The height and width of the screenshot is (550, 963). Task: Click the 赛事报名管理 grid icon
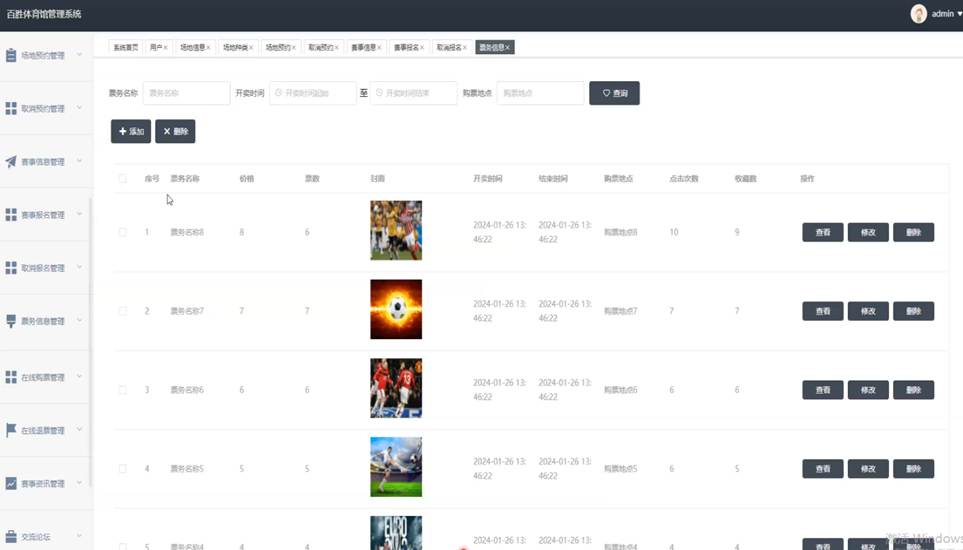click(x=11, y=215)
